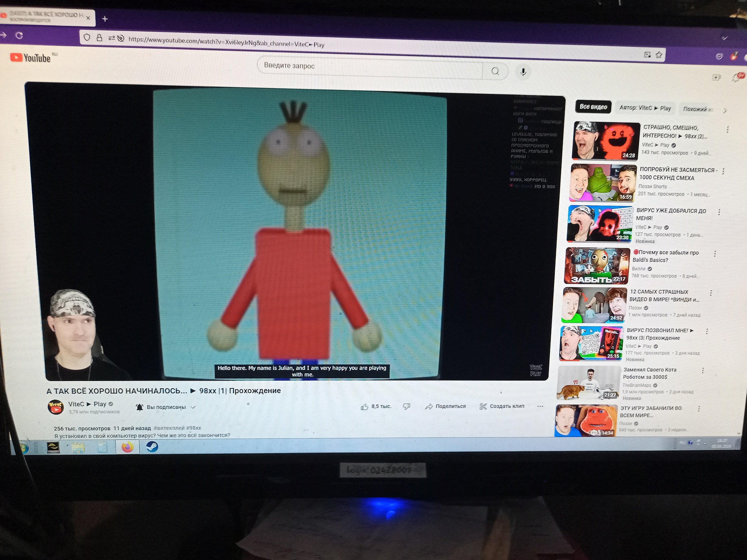Click 'Создать клип' button

pyautogui.click(x=502, y=406)
